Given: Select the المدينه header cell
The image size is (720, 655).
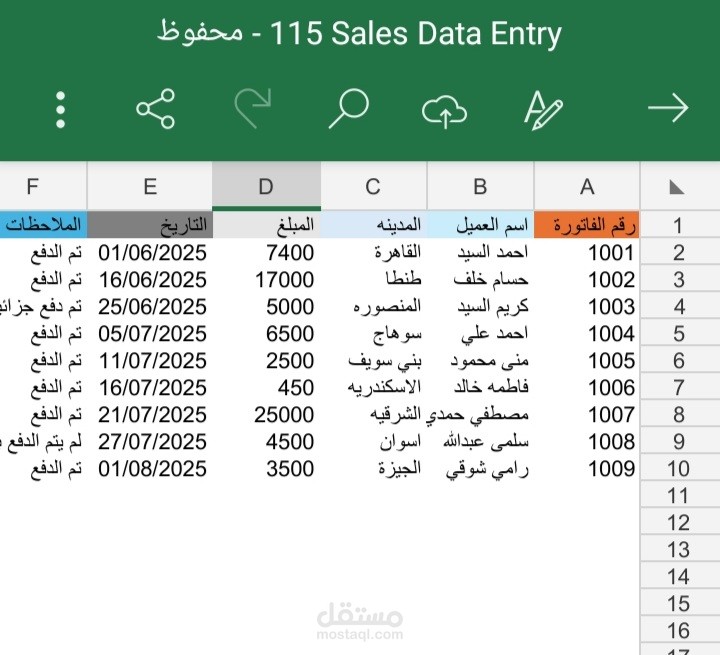Looking at the screenshot, I should [374, 225].
